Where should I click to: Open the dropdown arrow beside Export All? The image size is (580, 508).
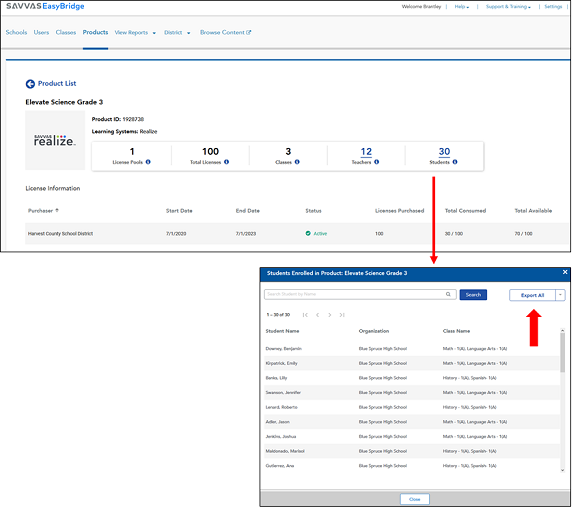coord(560,295)
